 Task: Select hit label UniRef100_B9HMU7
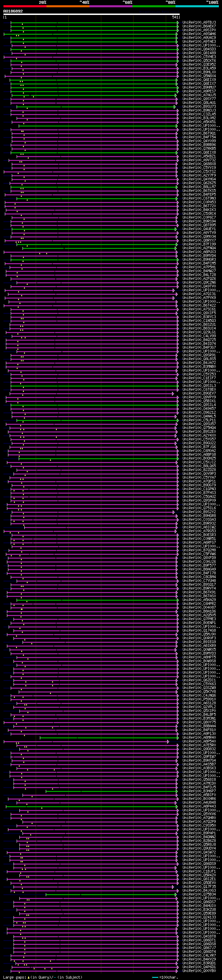coord(199,88)
